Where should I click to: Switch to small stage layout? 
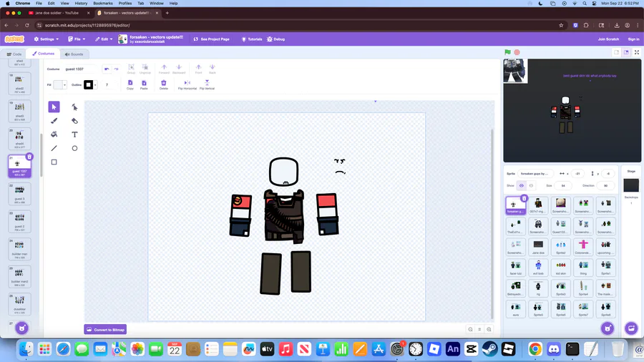617,52
